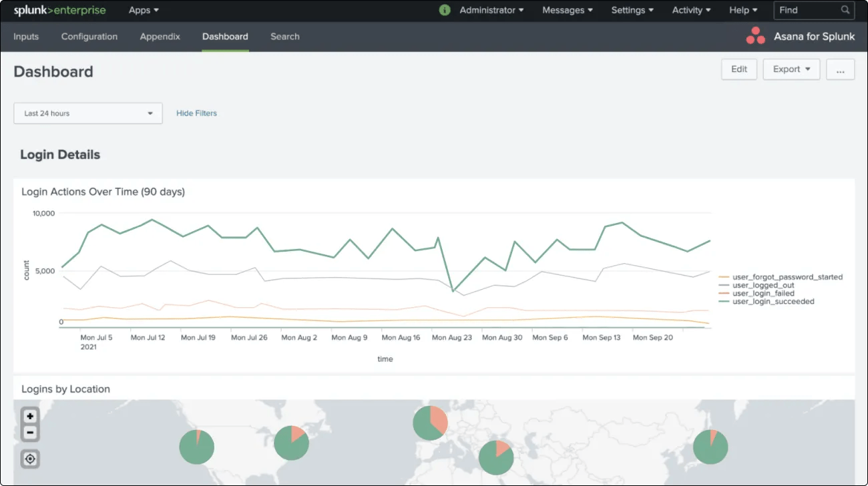Click the zoom-in icon on the Logins map
Viewport: 868px width, 486px height.
click(x=30, y=416)
